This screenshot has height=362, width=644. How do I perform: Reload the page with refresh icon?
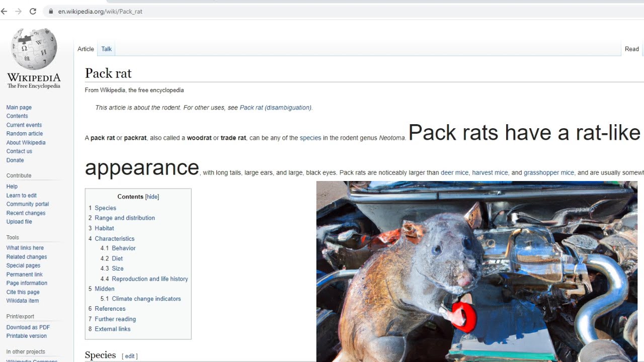click(x=33, y=11)
